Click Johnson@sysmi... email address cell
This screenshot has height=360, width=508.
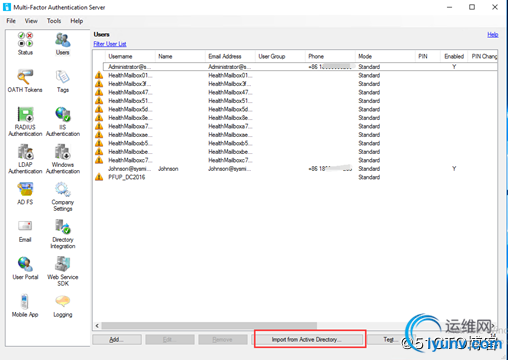(x=229, y=169)
